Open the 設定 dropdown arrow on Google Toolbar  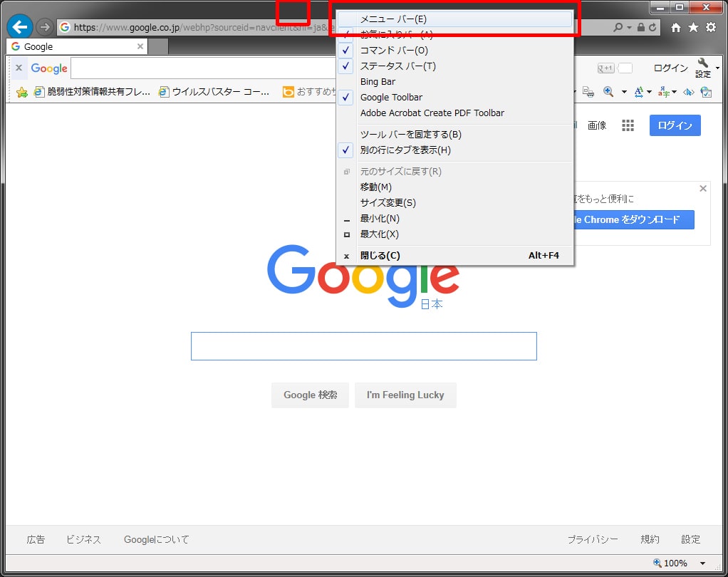(717, 68)
